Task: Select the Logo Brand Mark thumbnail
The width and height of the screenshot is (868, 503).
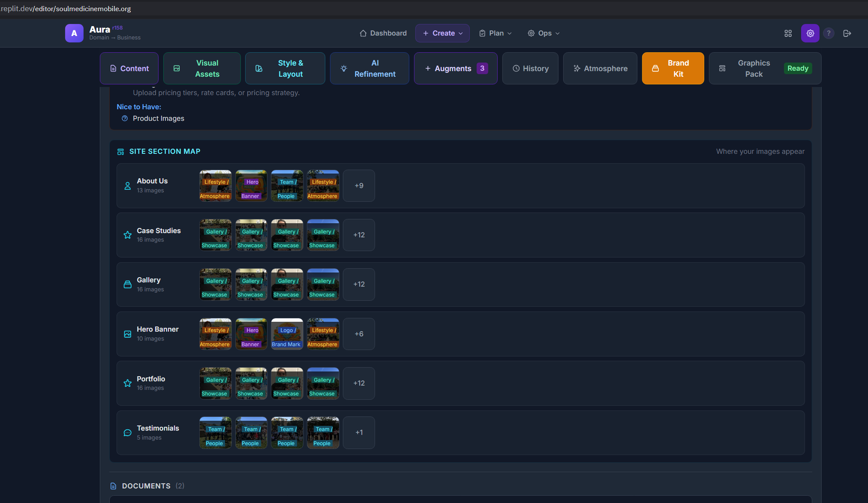Action: [x=287, y=334]
